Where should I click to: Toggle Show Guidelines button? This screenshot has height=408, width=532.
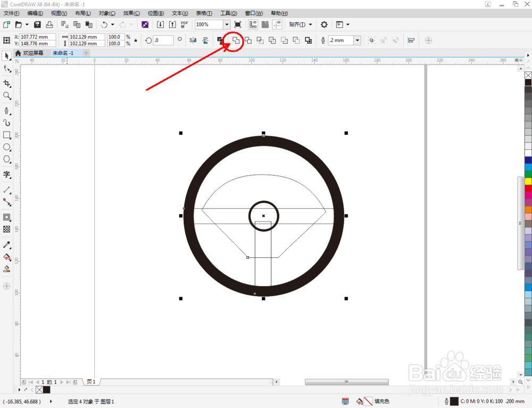coord(277,25)
